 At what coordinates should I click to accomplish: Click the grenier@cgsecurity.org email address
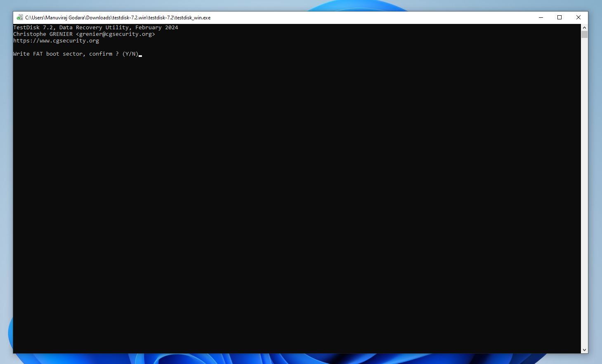(116, 34)
